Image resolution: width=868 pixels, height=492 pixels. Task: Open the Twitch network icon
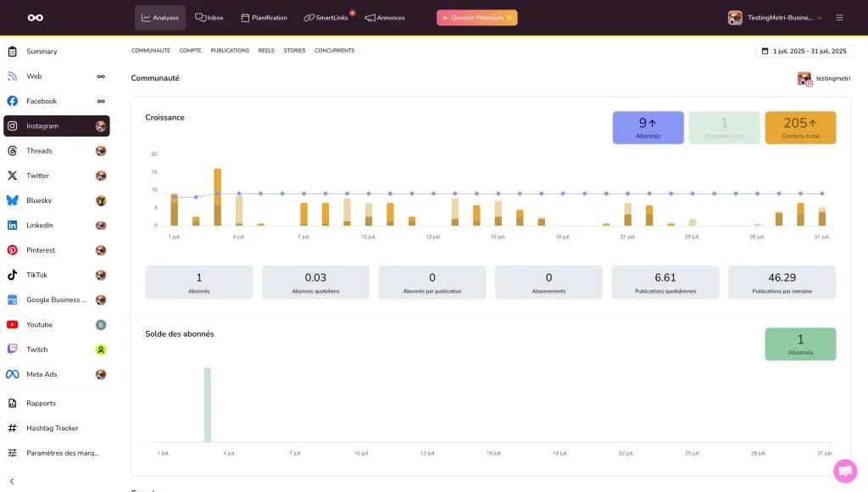point(13,349)
